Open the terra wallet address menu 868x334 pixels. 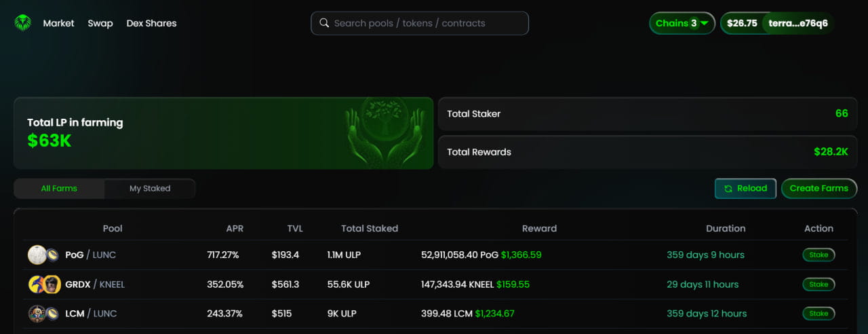point(797,23)
